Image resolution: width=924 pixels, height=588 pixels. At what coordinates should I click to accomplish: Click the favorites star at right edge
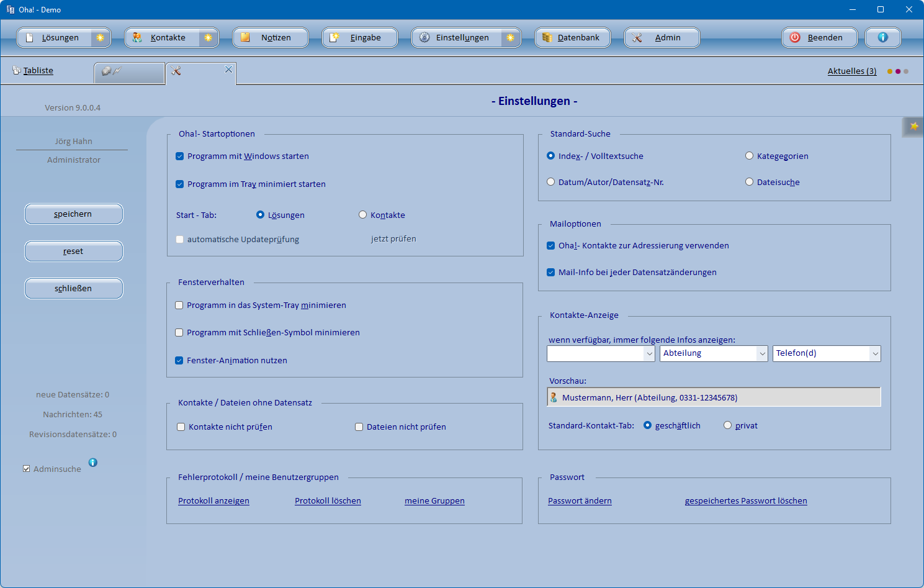tap(913, 127)
